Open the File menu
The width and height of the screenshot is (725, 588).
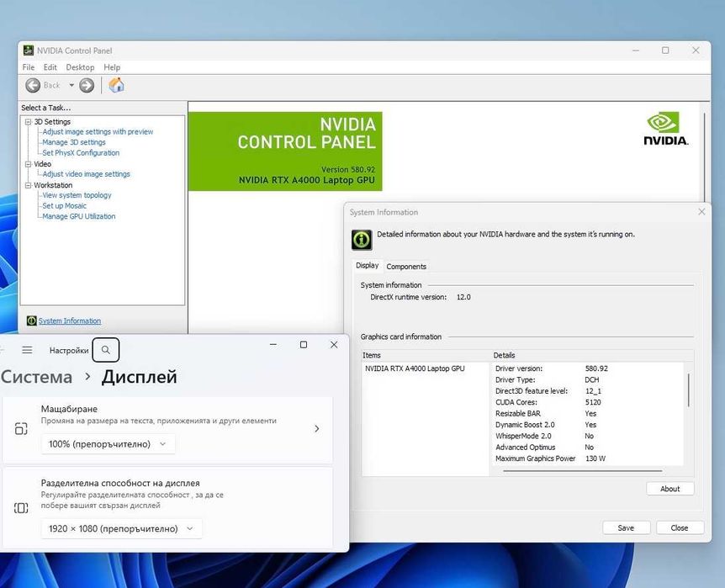pos(29,67)
